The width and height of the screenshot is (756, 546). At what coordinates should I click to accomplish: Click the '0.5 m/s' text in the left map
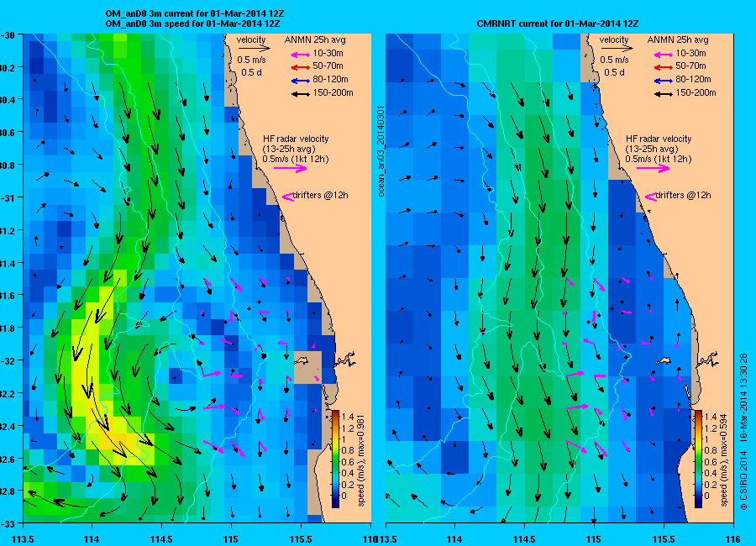coord(251,60)
